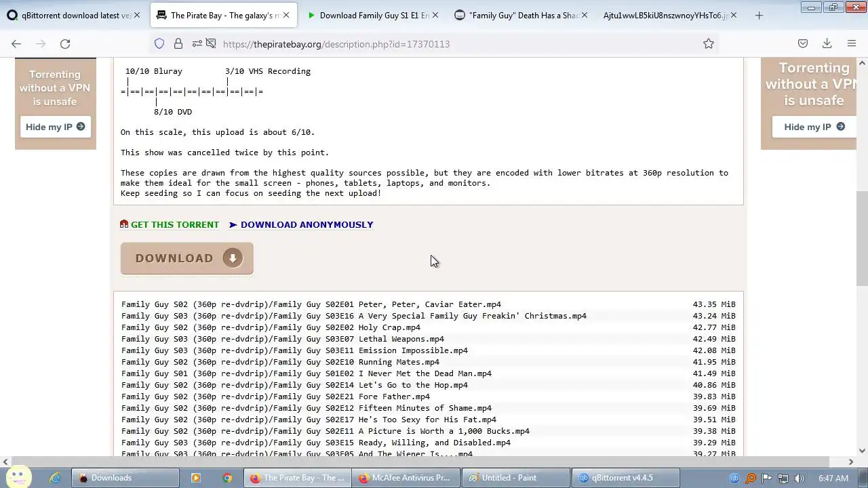Image resolution: width=868 pixels, height=488 pixels.
Task: Click Hide my IP in the right ad
Action: click(x=814, y=127)
